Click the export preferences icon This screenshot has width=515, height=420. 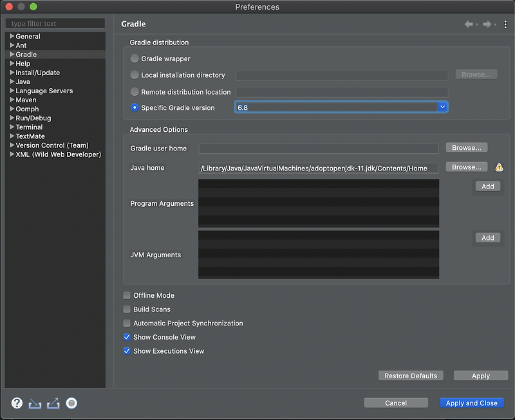tap(53, 403)
